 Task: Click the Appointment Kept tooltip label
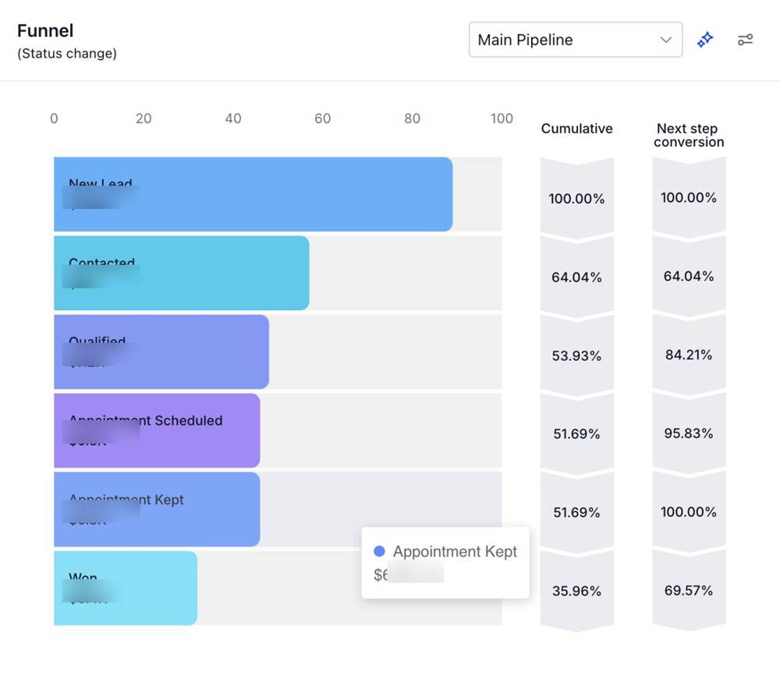456,551
